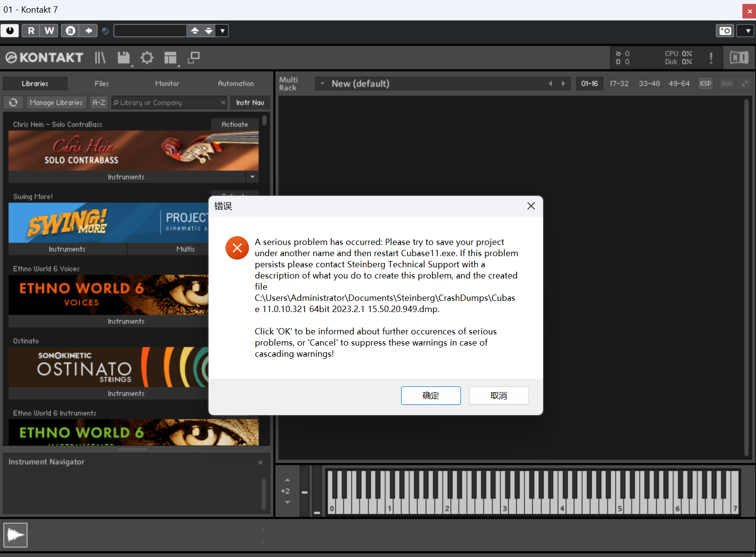Switch to the Files tab
This screenshot has height=557, width=756.
click(x=102, y=83)
